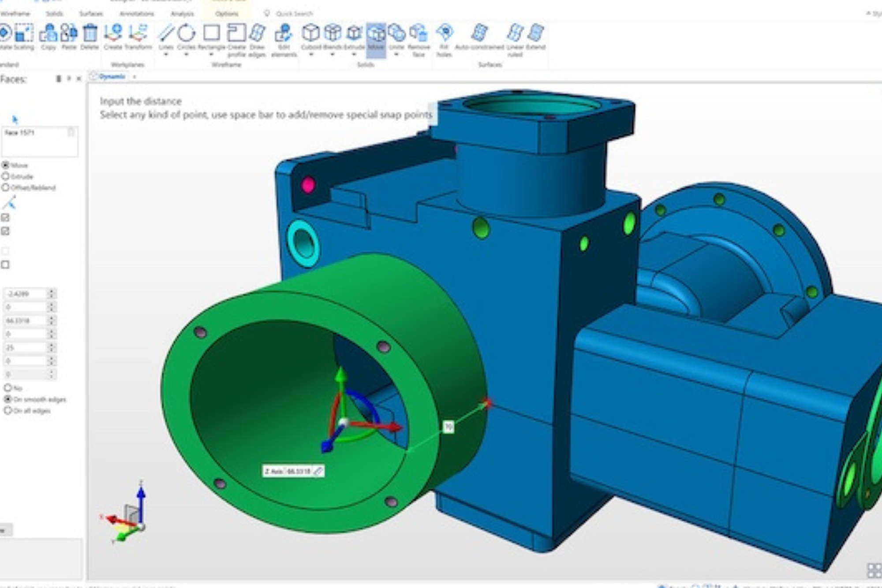Select the Cuboid solid tool
The width and height of the screenshot is (882, 588).
click(311, 33)
